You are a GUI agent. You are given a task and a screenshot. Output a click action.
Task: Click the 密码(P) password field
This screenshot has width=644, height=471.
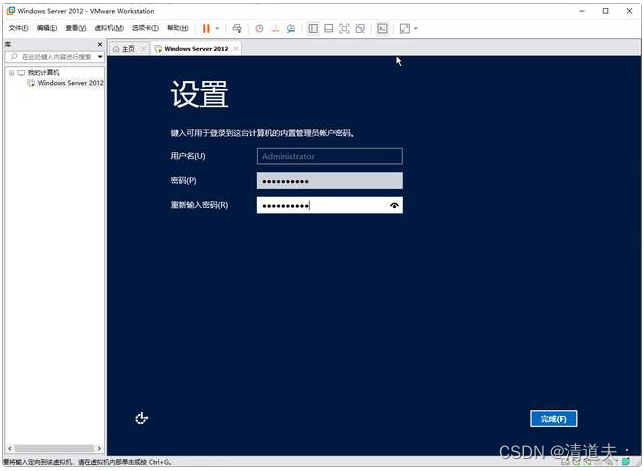point(330,181)
